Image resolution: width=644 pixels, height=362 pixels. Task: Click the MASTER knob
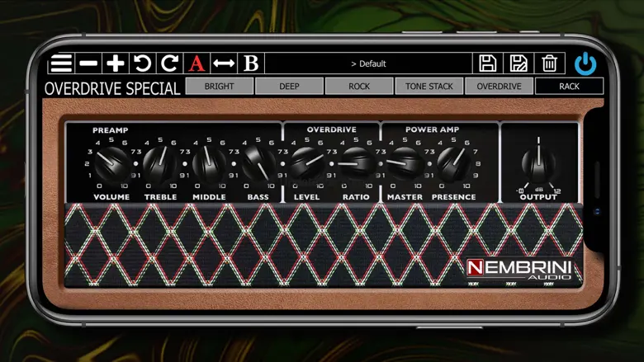(405, 164)
